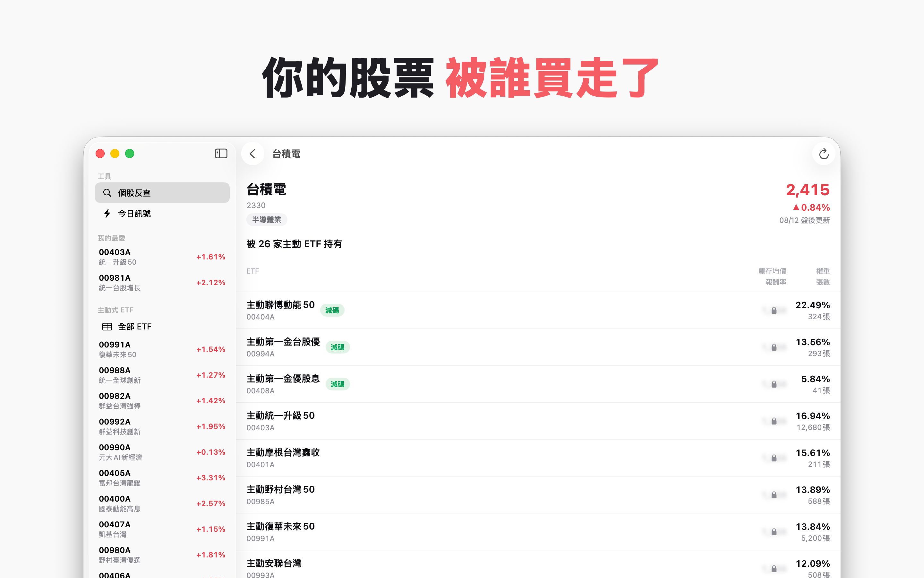Click the 2330 stock code

(256, 205)
